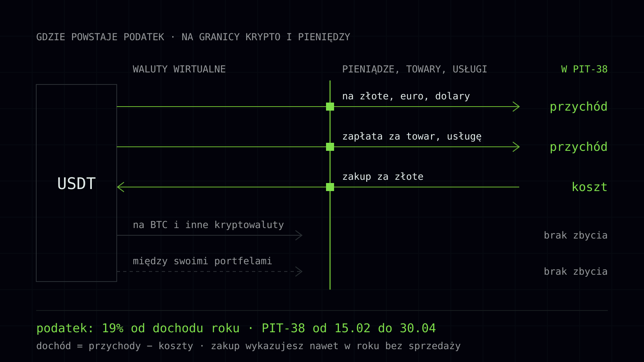Click 'brak zbycia' in the portfelami row

[576, 271]
